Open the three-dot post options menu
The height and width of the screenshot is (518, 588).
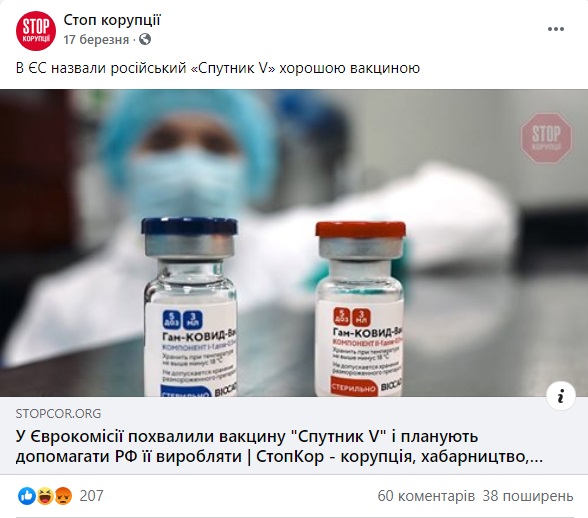click(556, 29)
